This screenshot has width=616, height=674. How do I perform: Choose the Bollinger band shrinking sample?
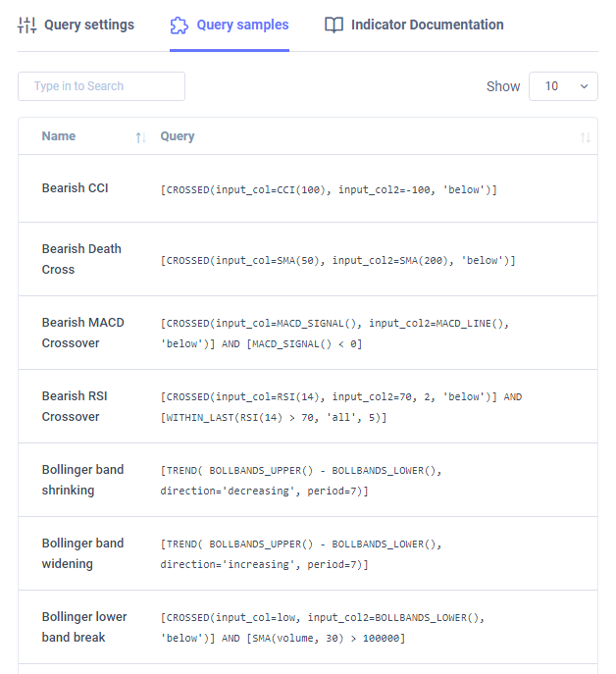pyautogui.click(x=308, y=480)
